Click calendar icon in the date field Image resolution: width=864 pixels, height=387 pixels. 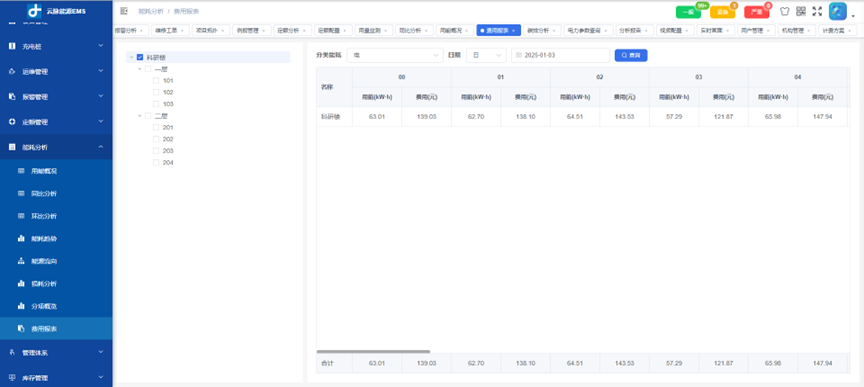519,56
